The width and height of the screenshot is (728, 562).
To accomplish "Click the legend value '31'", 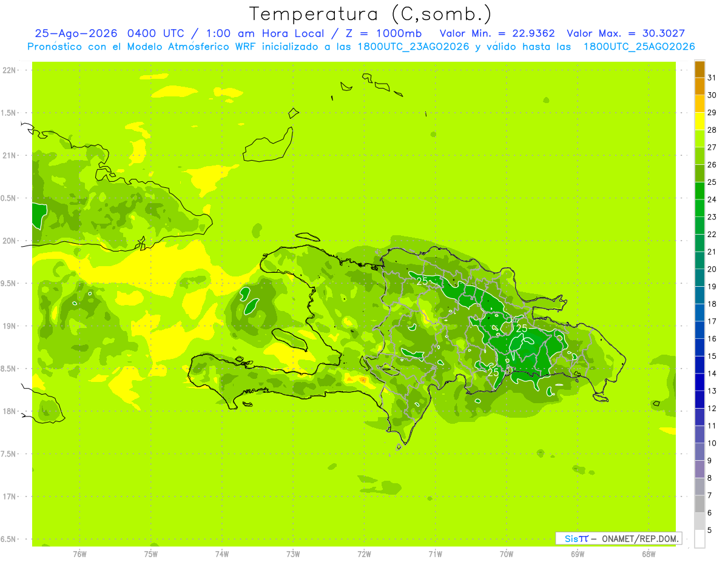I will [712, 78].
